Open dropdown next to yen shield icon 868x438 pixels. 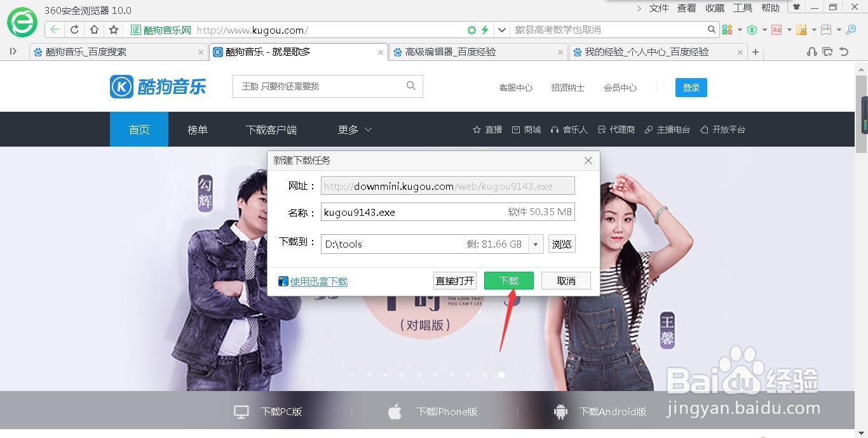[x=764, y=30]
